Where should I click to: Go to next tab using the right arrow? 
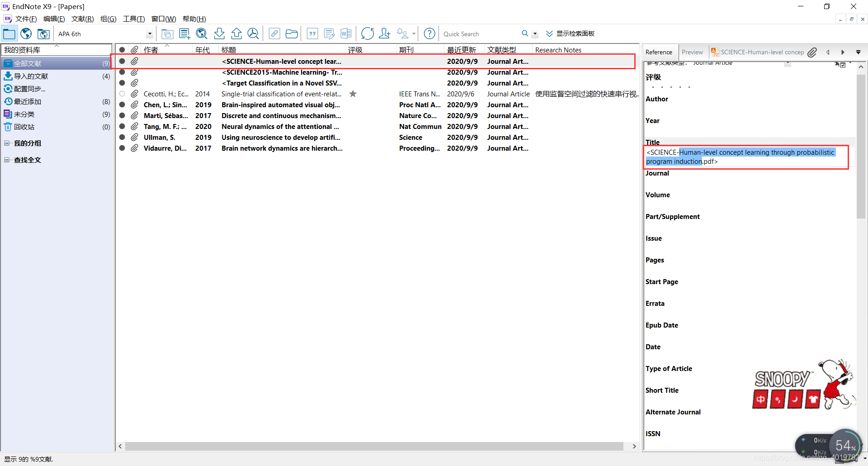pos(843,52)
